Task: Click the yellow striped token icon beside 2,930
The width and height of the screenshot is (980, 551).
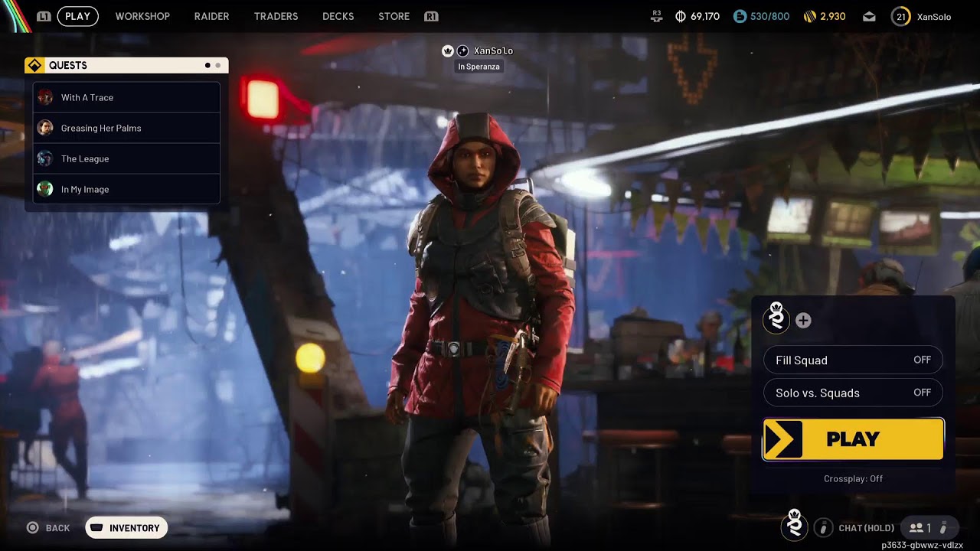Action: click(809, 16)
